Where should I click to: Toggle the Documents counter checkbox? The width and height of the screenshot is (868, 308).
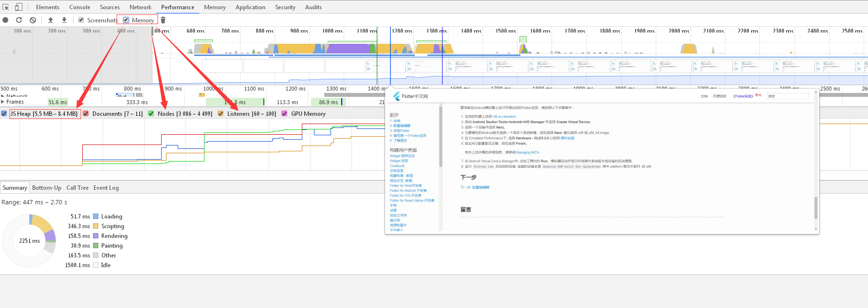point(86,113)
